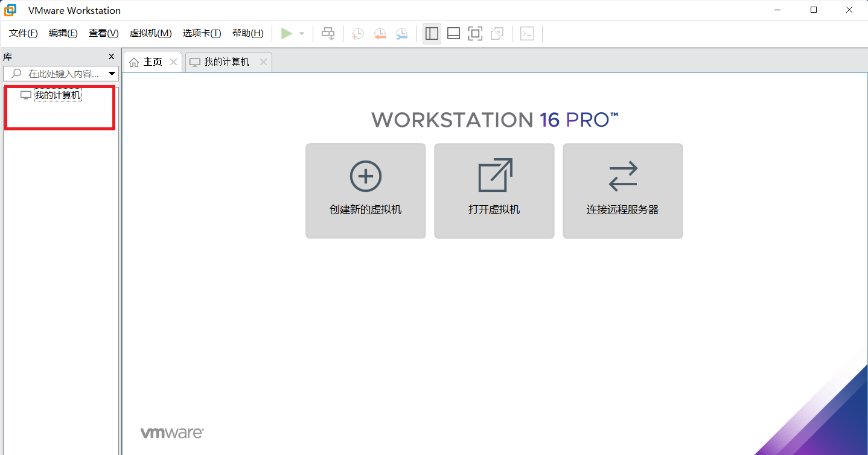
Task: Open the snapshot manager icon
Action: point(401,33)
